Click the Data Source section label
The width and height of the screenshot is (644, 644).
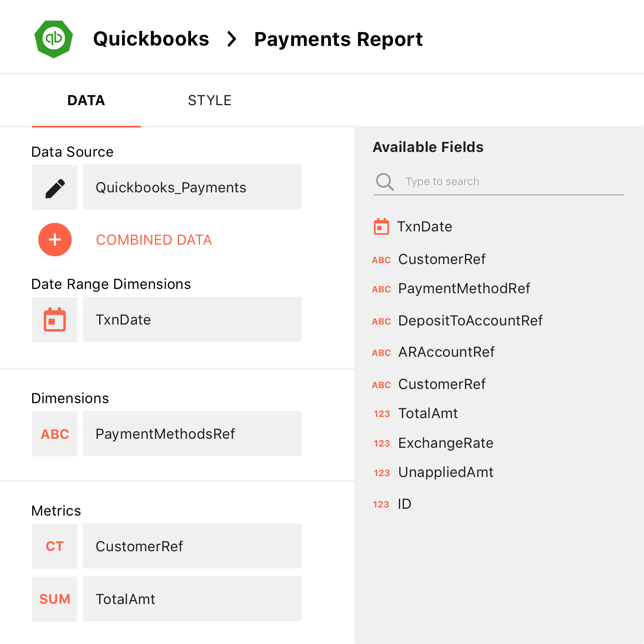pyautogui.click(x=73, y=152)
